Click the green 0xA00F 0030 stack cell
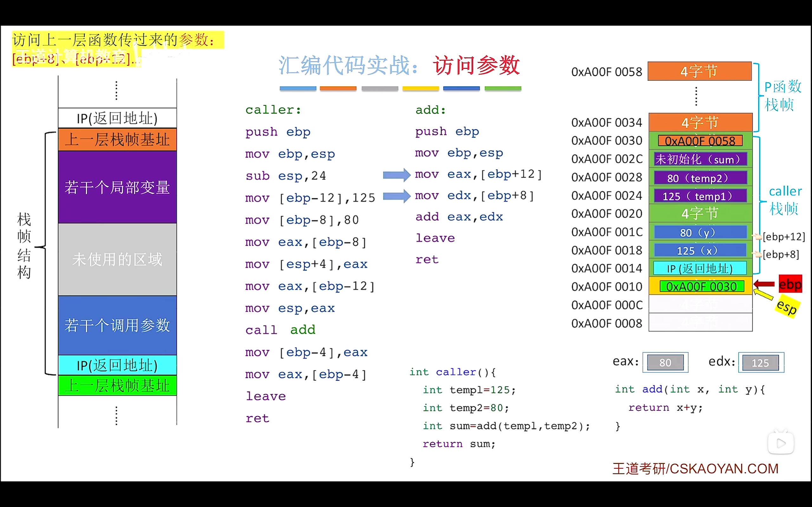 (x=701, y=286)
